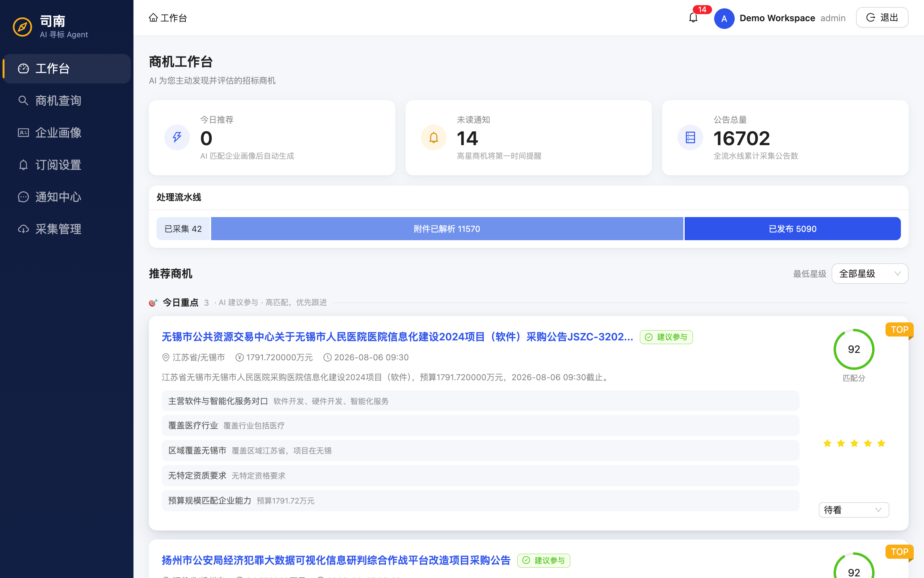Click the 司南 compass logo icon

click(x=22, y=27)
